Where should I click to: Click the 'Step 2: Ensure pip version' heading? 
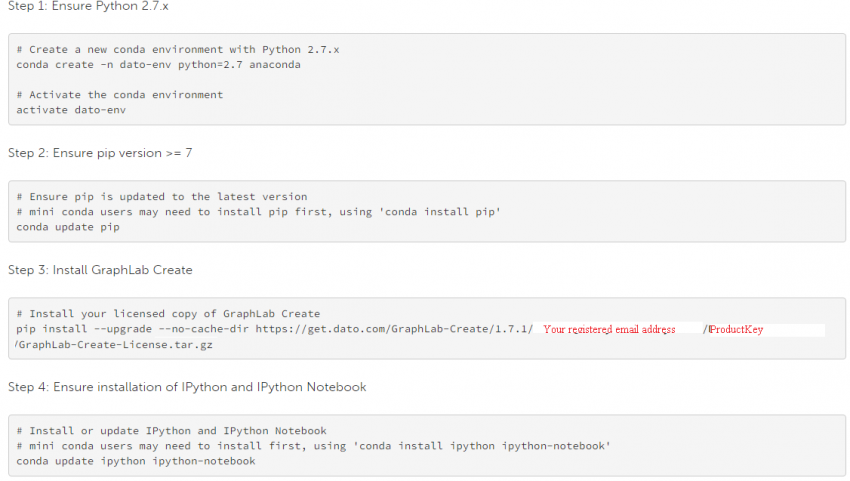[100, 153]
